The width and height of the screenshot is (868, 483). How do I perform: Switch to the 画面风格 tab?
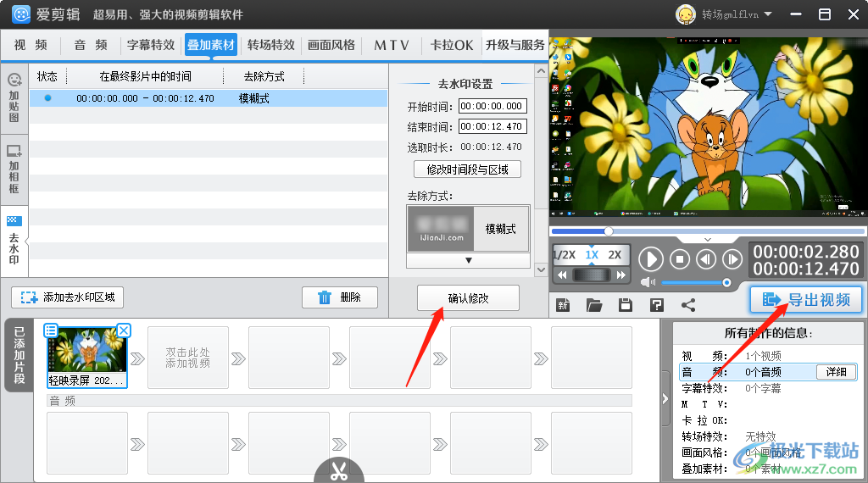331,45
